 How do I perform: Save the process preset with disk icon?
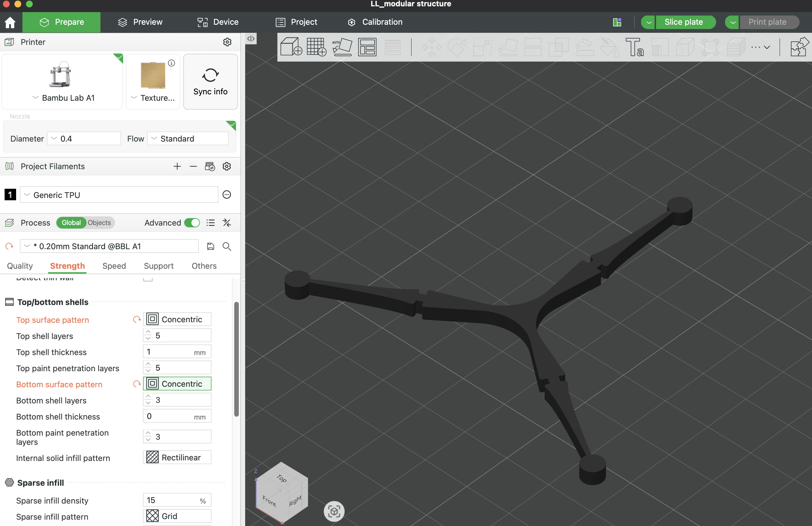(x=211, y=246)
